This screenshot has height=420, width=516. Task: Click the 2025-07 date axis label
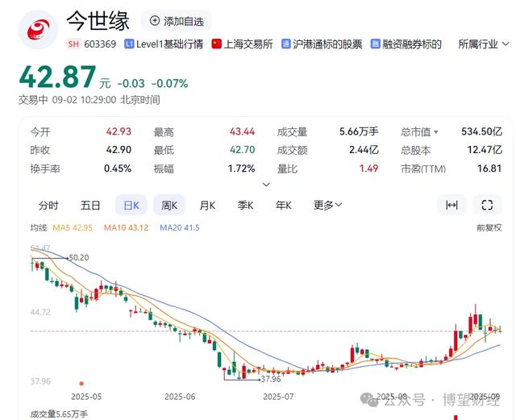coord(278,397)
